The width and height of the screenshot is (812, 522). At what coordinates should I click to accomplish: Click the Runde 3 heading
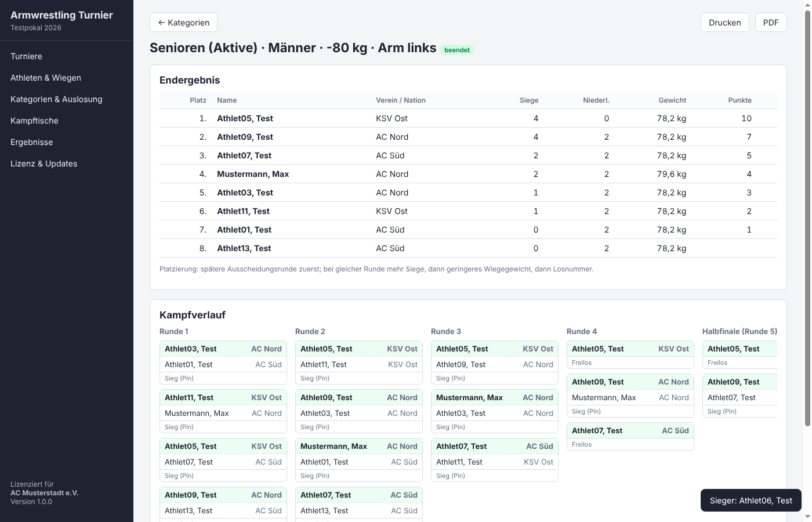[446, 331]
